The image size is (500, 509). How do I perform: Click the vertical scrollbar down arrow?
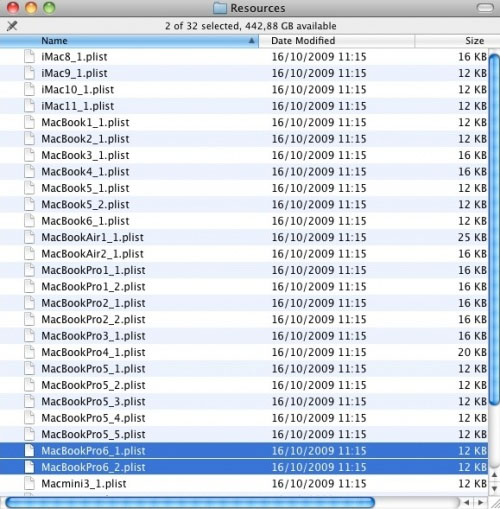[494, 488]
